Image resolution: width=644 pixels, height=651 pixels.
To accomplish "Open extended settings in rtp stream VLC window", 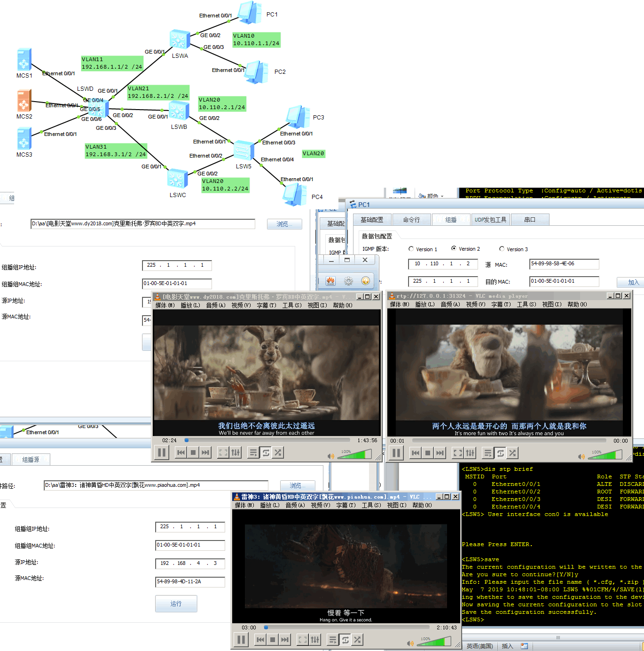I will click(x=470, y=453).
